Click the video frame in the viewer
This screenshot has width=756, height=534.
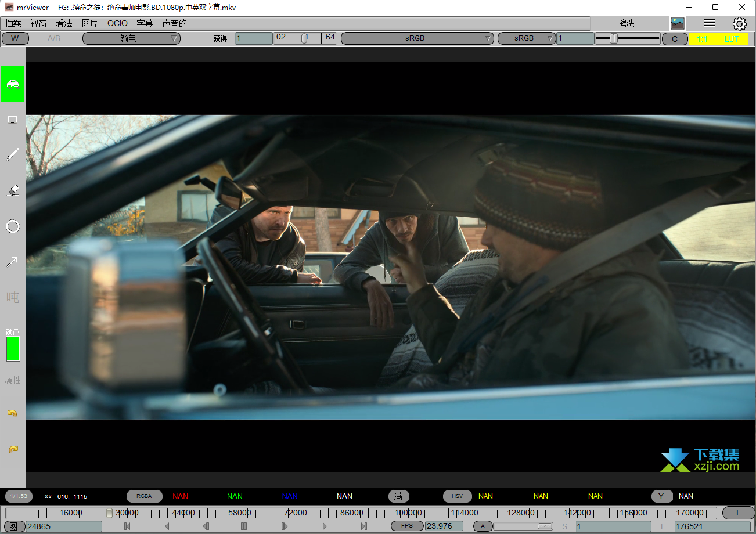[x=391, y=267]
